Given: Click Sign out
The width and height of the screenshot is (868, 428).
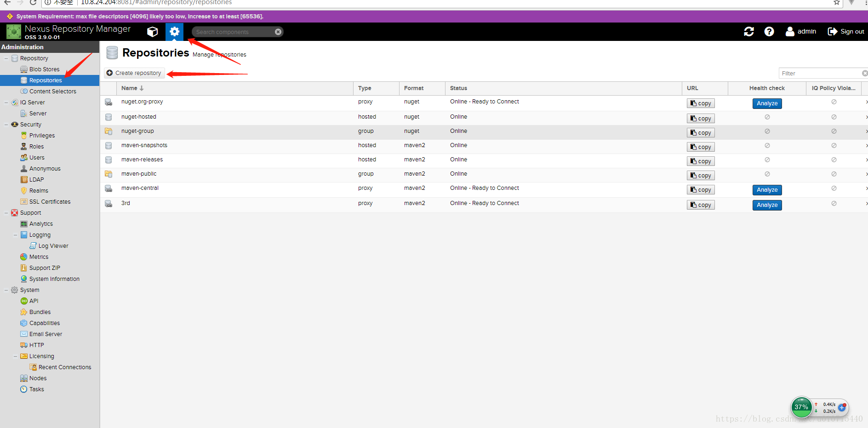Looking at the screenshot, I should [846, 31].
